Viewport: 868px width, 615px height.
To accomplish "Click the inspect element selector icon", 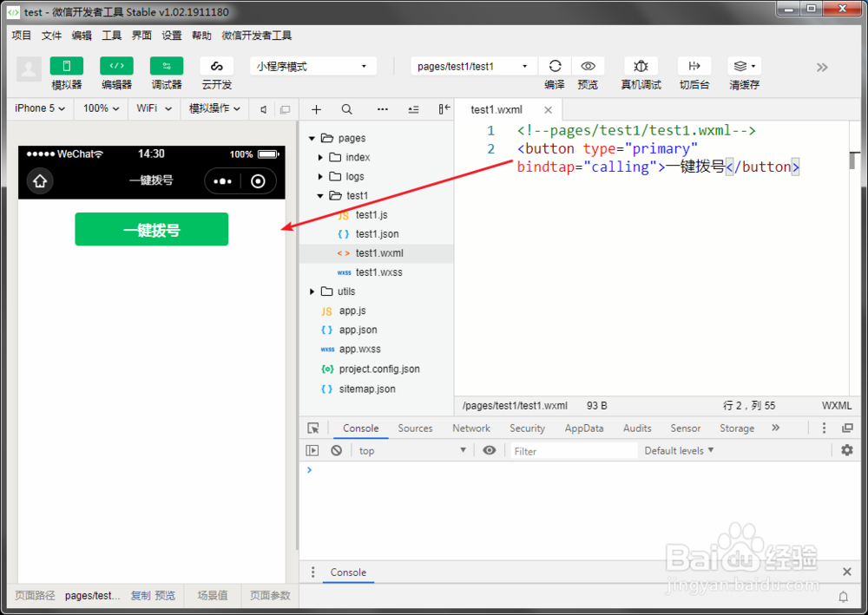I will [313, 428].
